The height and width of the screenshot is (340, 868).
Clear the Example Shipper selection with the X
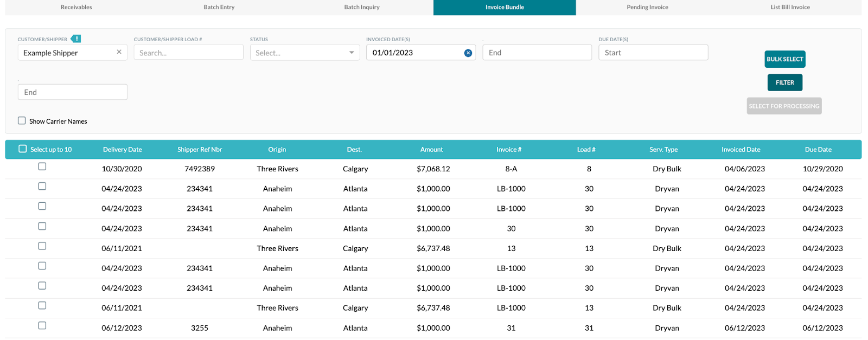[119, 52]
